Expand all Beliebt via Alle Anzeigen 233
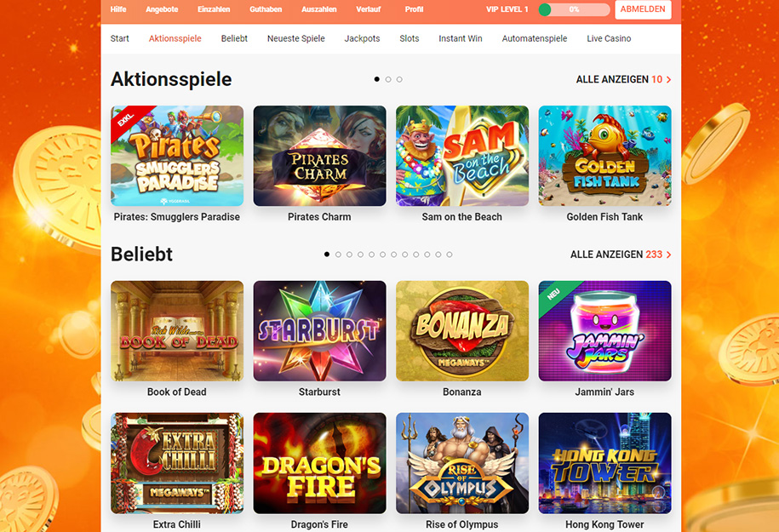This screenshot has height=532, width=779. (621, 255)
